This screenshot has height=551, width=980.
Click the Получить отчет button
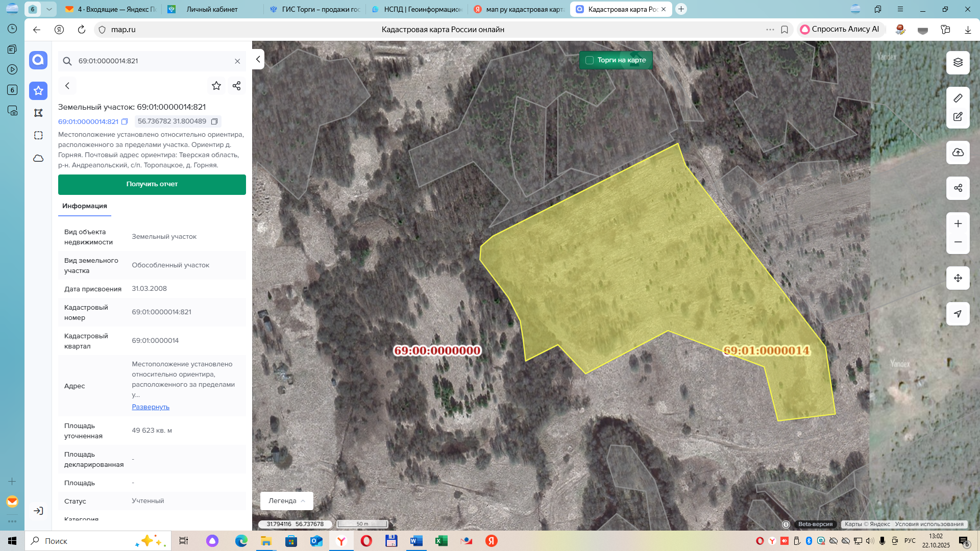tap(152, 184)
